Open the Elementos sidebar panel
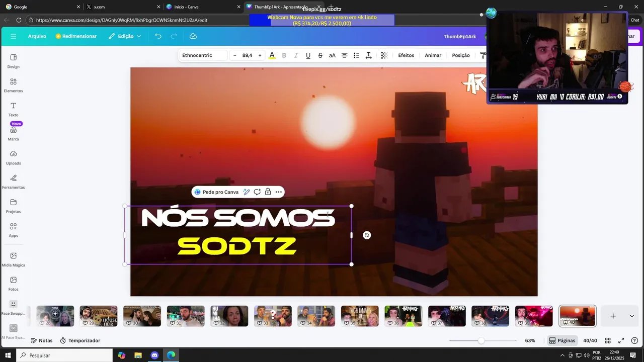The image size is (644, 362). click(x=14, y=85)
